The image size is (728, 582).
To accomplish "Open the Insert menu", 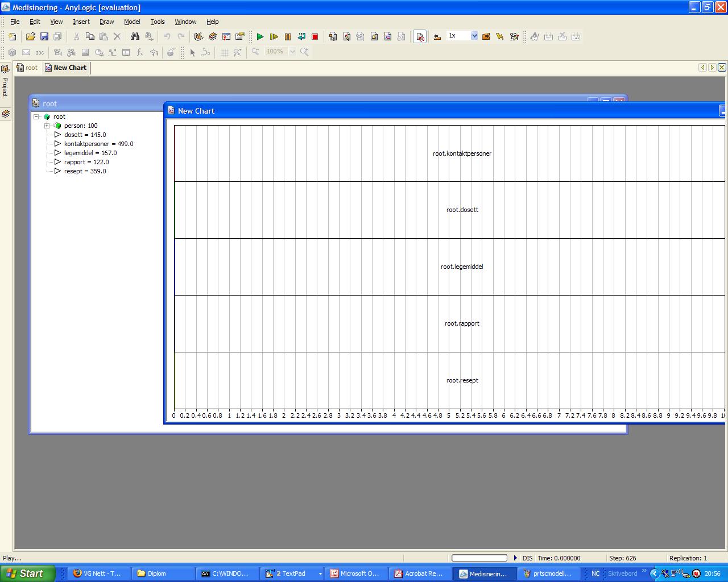I will coord(81,22).
